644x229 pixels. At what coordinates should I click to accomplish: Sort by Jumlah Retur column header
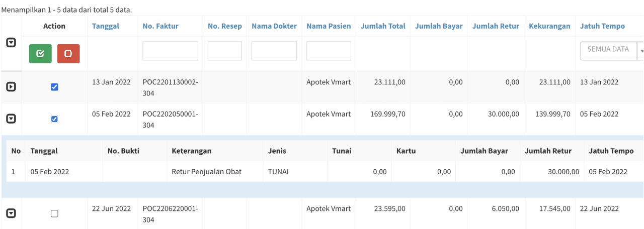[496, 26]
